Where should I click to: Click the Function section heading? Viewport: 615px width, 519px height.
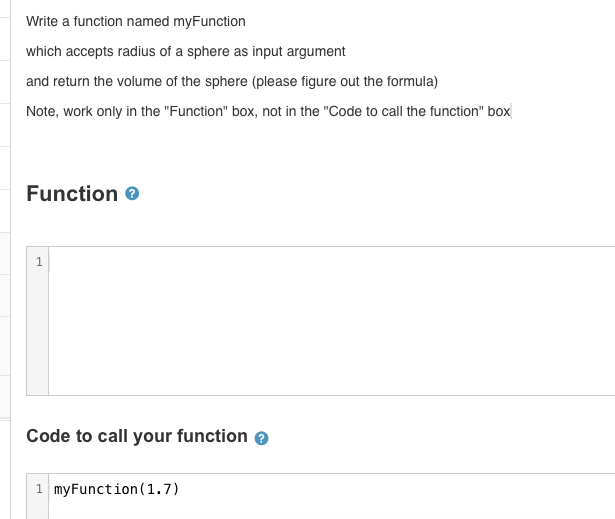point(72,194)
